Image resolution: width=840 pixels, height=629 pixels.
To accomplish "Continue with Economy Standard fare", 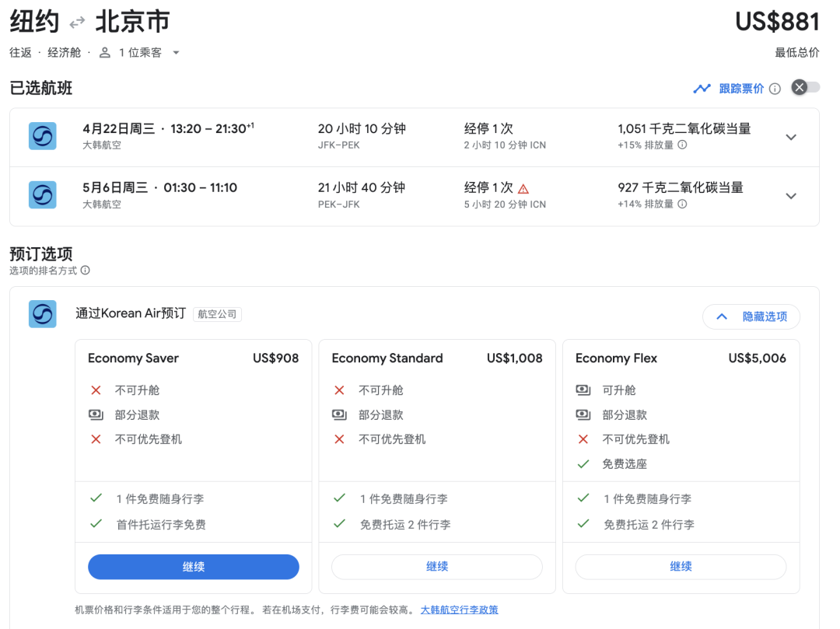I will pyautogui.click(x=437, y=567).
